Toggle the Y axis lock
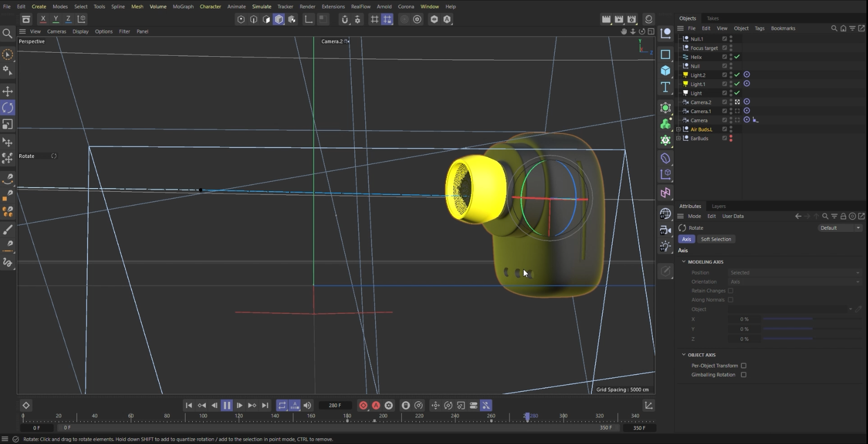The width and height of the screenshot is (868, 444). pos(56,19)
